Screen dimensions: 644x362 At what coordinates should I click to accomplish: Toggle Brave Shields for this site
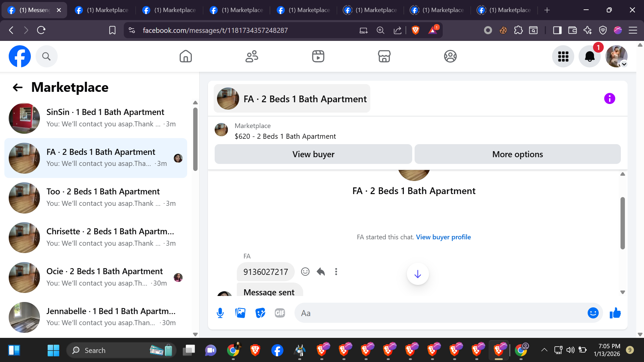(415, 31)
